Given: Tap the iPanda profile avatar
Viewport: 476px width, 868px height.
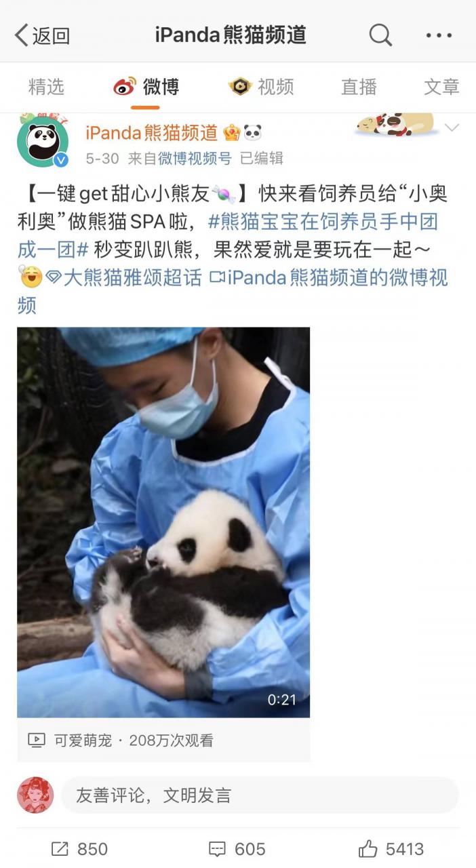Looking at the screenshot, I should [43, 142].
